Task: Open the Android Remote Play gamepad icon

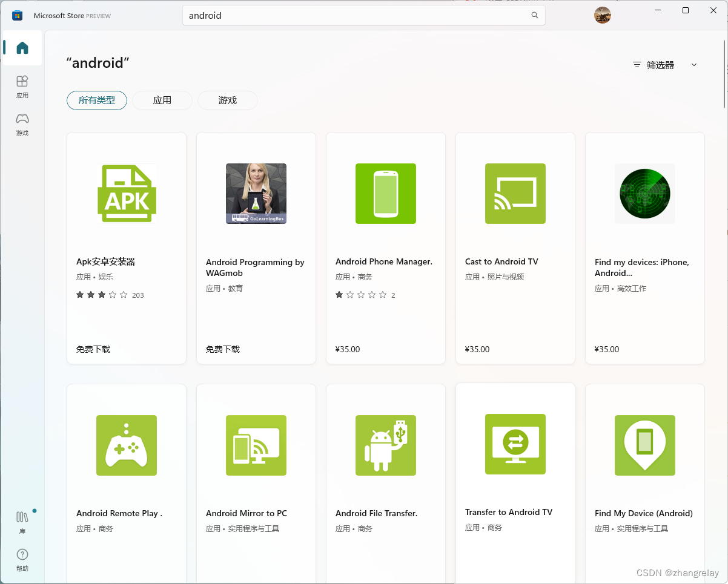Action: [x=127, y=445]
